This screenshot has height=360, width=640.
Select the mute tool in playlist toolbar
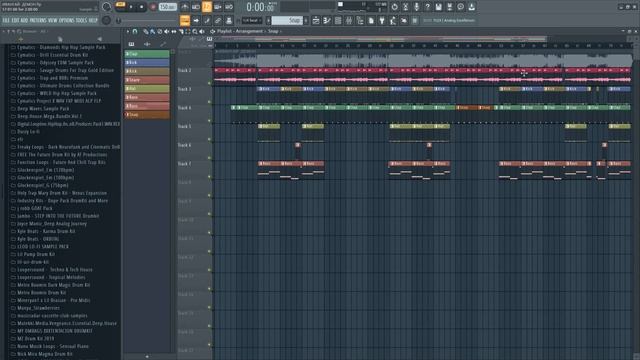click(167, 31)
